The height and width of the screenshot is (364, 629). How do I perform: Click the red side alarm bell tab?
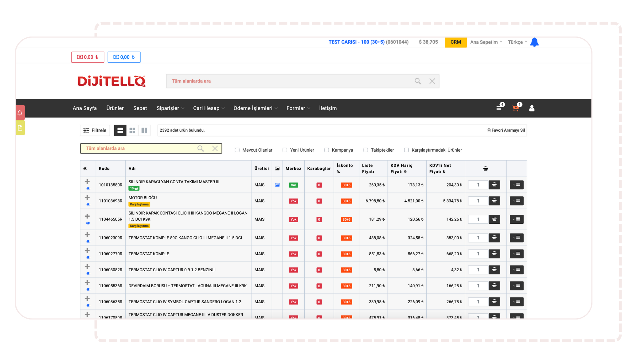(x=20, y=113)
